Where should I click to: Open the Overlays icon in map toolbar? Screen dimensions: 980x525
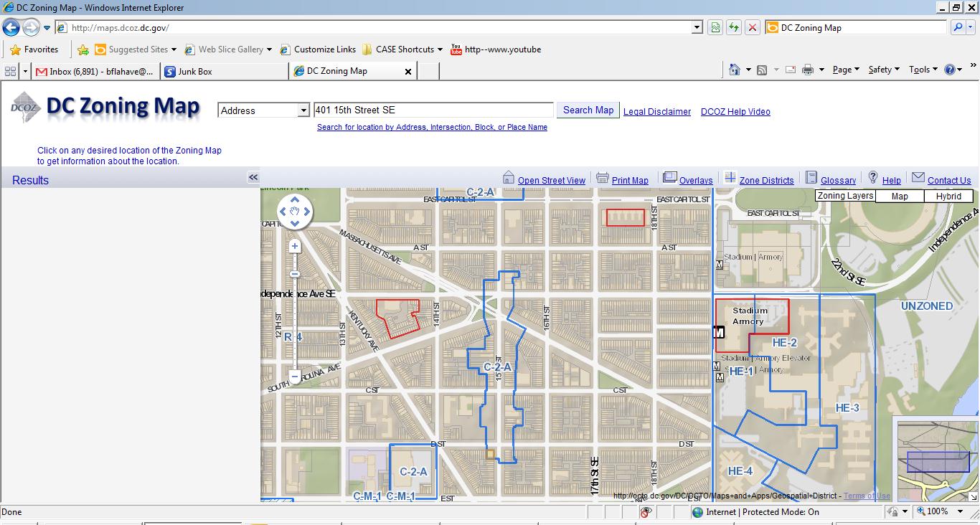(670, 178)
